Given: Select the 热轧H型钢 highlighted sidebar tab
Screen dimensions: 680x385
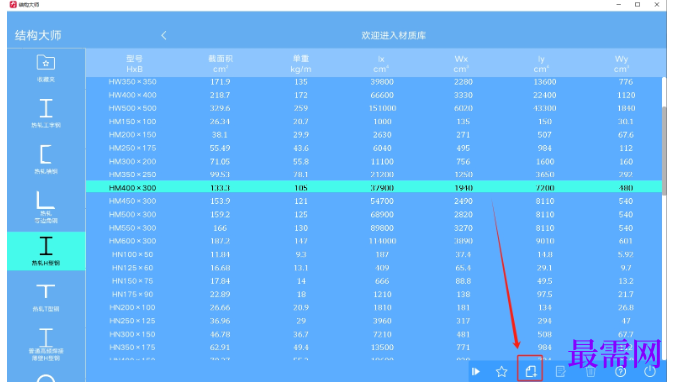Looking at the screenshot, I should [46, 251].
